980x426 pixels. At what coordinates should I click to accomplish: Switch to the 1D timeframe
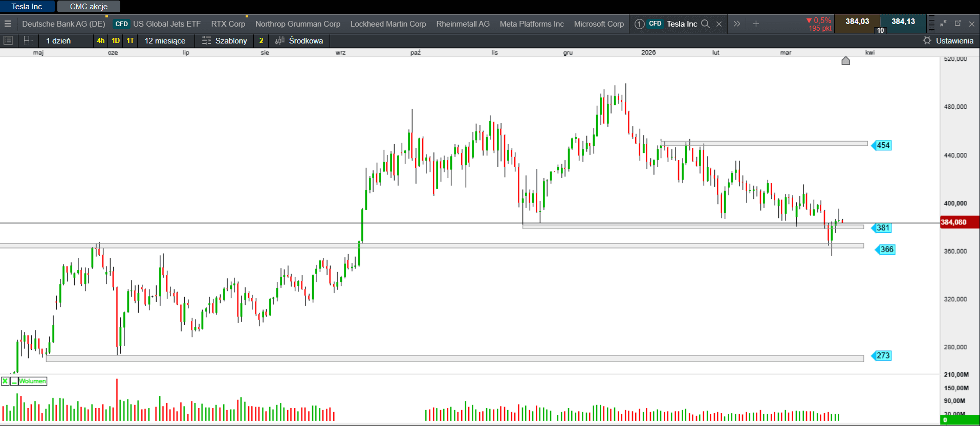coord(116,40)
